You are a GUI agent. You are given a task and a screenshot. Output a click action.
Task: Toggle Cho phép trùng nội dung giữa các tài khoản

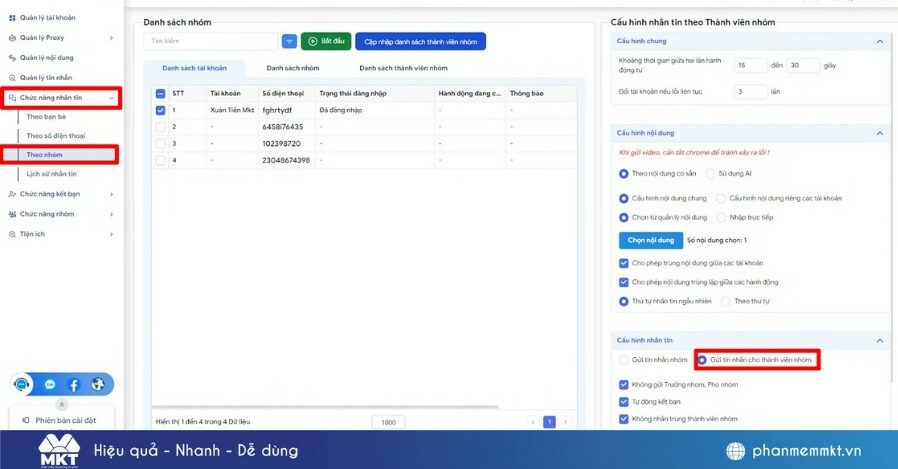pyautogui.click(x=624, y=263)
